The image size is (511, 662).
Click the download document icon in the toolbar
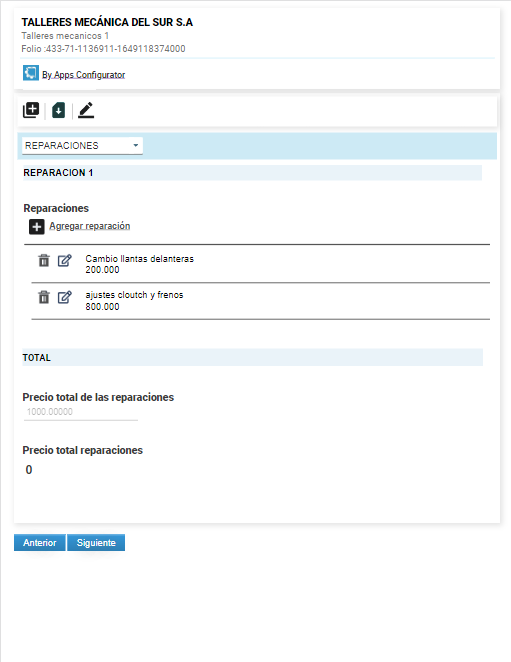[x=58, y=111]
